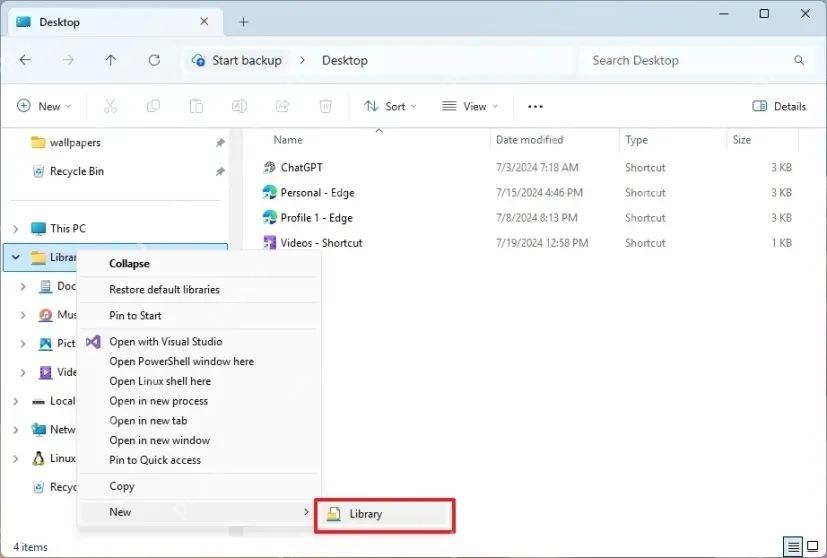Click the Delete trash icon
The image size is (827, 558).
325,107
